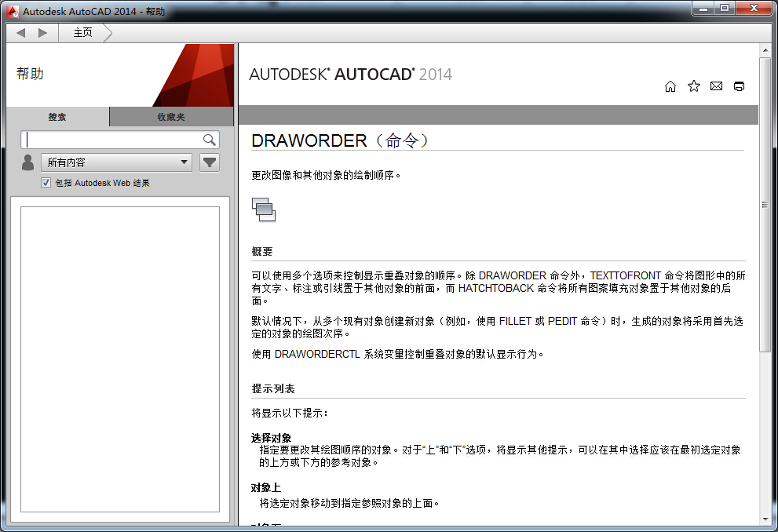Click the user profile silhouette icon
The image size is (778, 532).
[28, 162]
